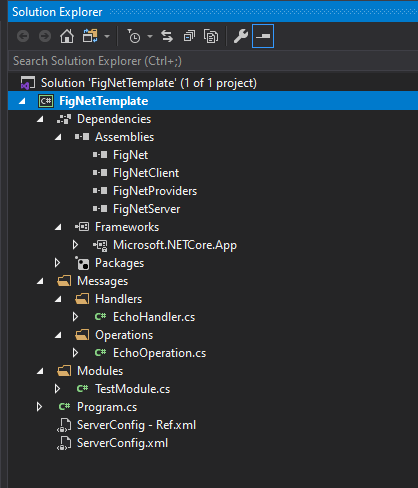Select the Messages folder
418x488 pixels.
[103, 281]
